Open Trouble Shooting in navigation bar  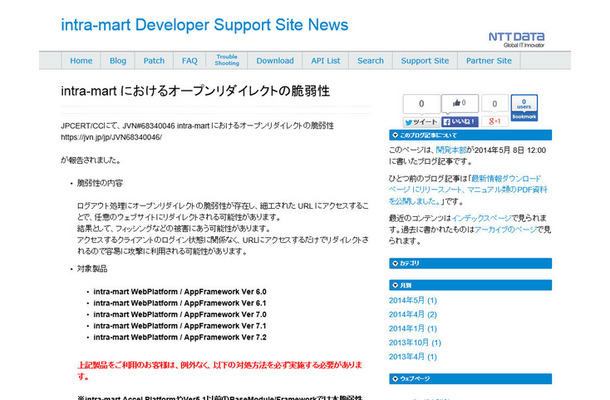[227, 60]
